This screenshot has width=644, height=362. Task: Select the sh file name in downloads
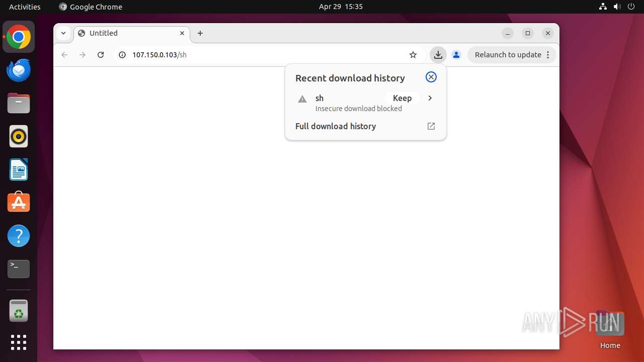(x=319, y=98)
